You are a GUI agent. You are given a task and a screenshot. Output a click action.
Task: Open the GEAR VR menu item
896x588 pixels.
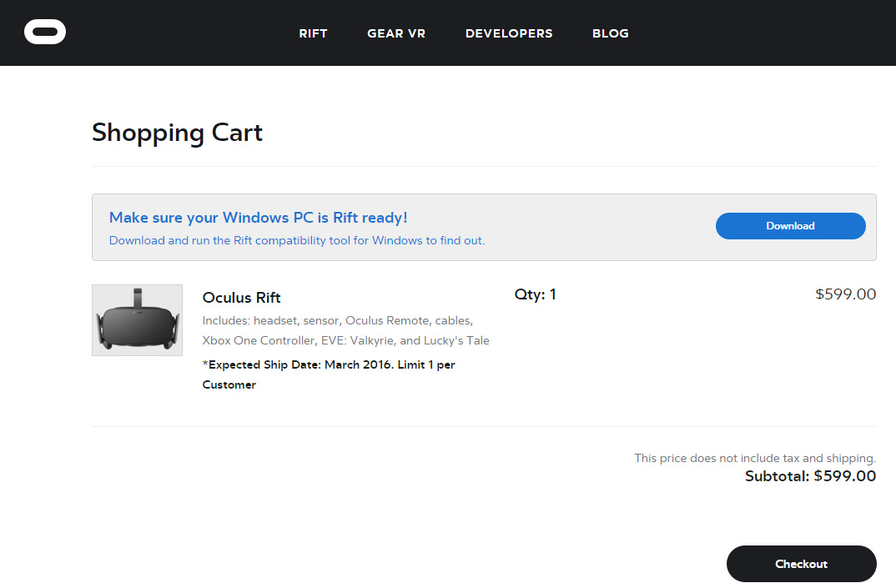point(396,33)
